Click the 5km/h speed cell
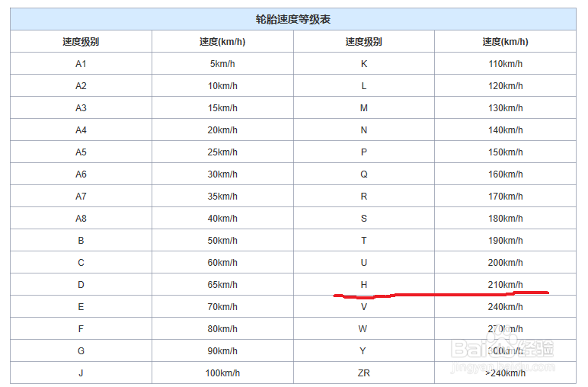The height and width of the screenshot is (387, 588). coord(222,64)
